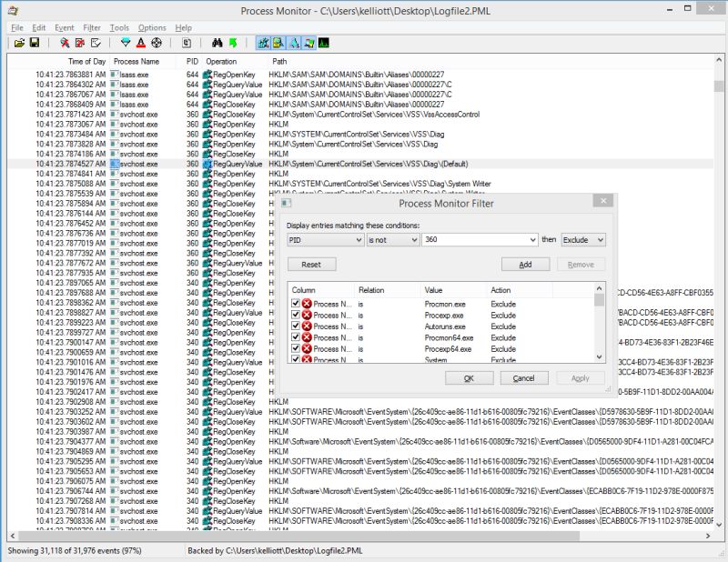The width and height of the screenshot is (728, 562).
Task: Toggle Show Registry Activity filter
Action: click(x=262, y=43)
